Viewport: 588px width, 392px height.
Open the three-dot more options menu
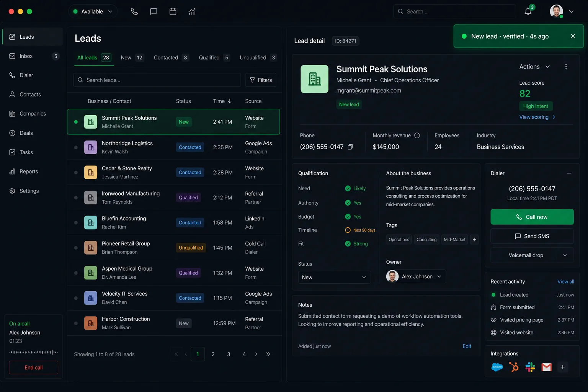566,67
